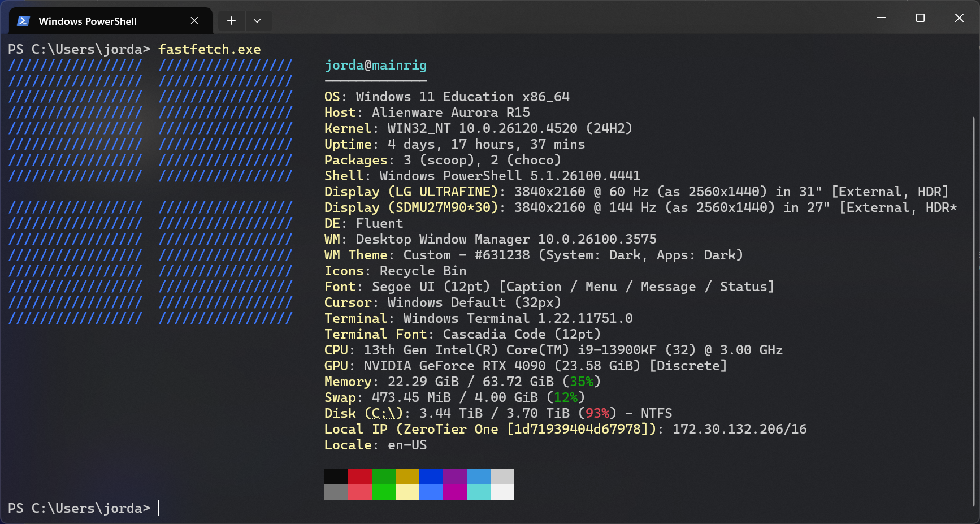Click the white color block
The width and height of the screenshot is (980, 524).
[502, 492]
